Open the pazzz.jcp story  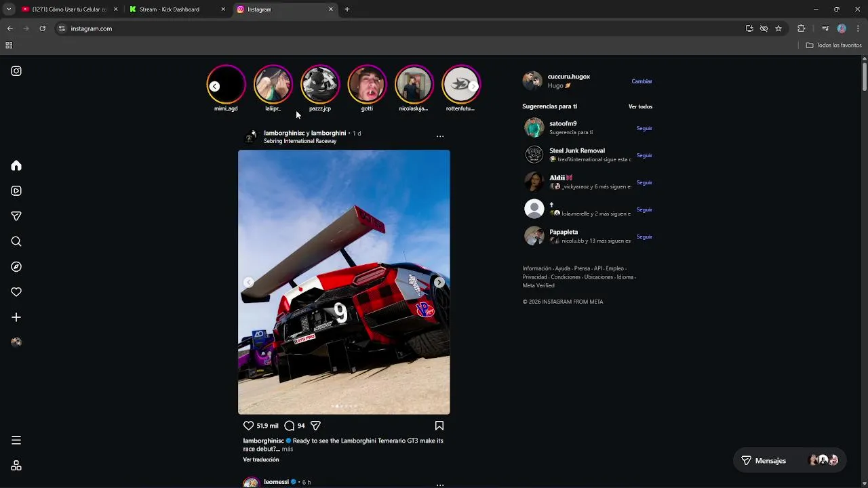click(320, 84)
